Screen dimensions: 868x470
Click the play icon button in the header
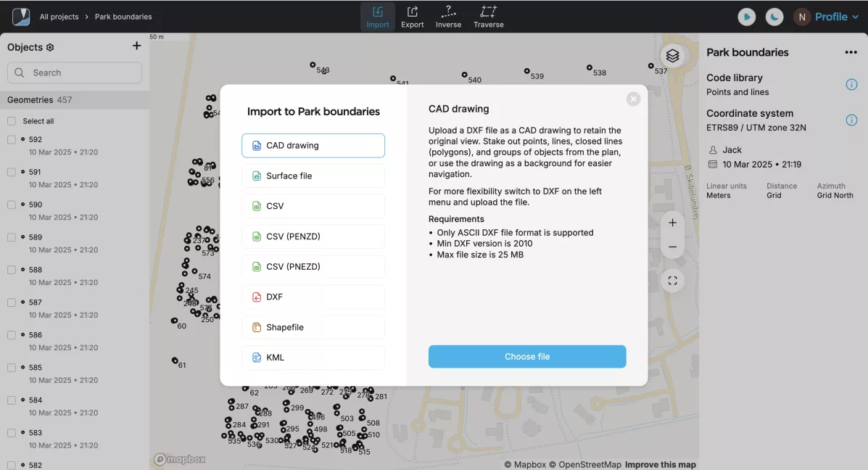click(x=747, y=17)
